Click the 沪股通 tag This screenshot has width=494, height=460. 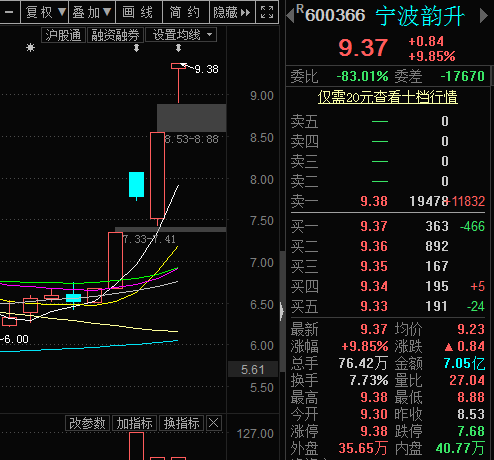63,35
